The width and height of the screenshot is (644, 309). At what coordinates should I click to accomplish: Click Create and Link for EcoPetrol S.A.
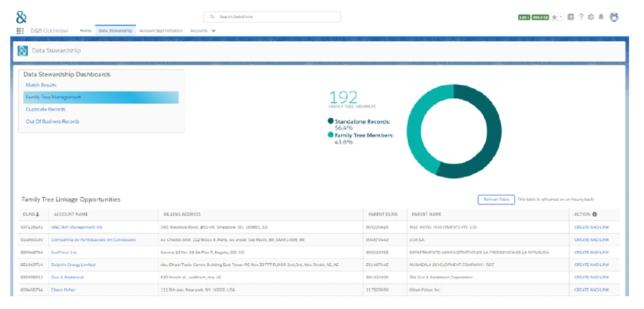[591, 252]
